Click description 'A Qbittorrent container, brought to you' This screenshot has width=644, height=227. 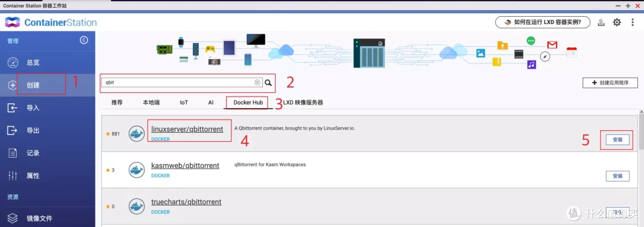[x=295, y=128]
